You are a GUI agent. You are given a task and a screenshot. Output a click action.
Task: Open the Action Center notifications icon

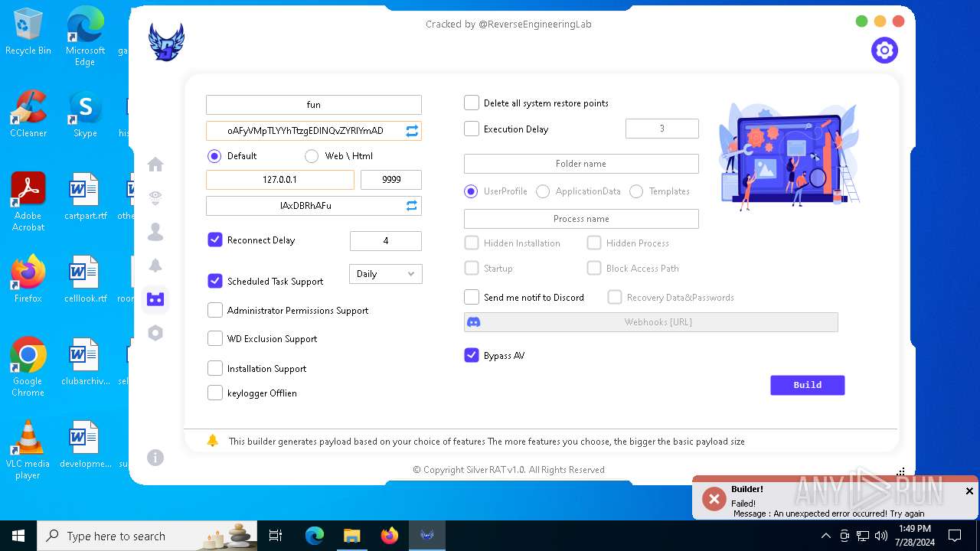pyautogui.click(x=955, y=536)
